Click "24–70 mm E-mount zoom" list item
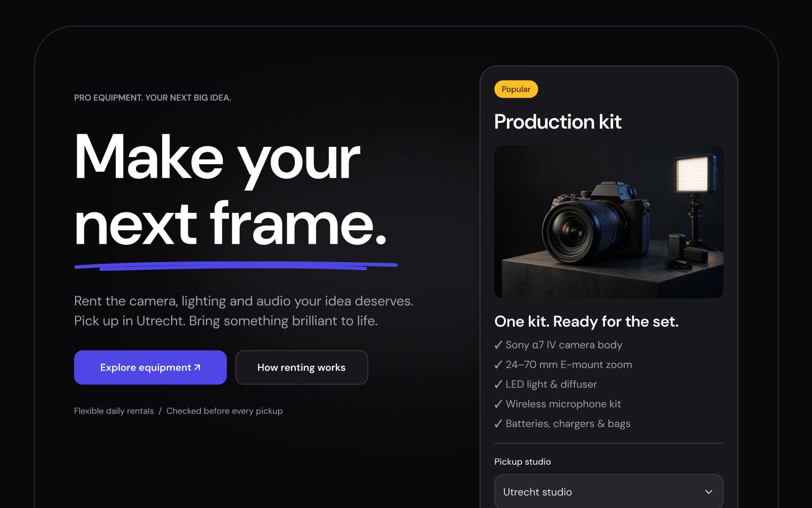 coord(563,365)
